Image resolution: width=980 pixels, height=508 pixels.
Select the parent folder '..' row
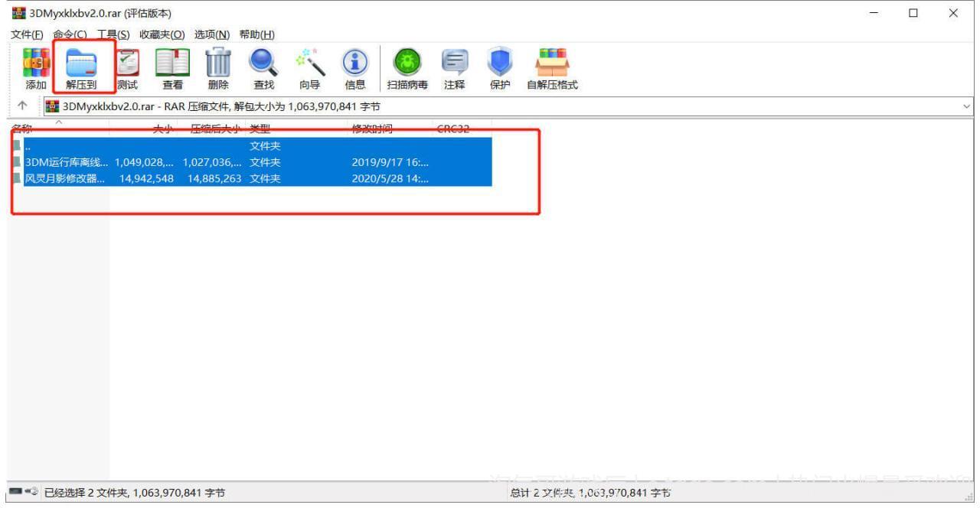click(251, 146)
